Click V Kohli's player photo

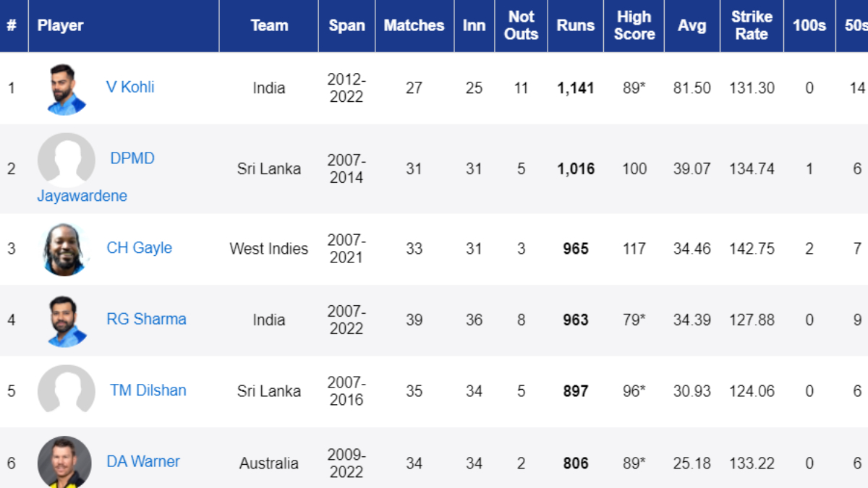pos(67,89)
